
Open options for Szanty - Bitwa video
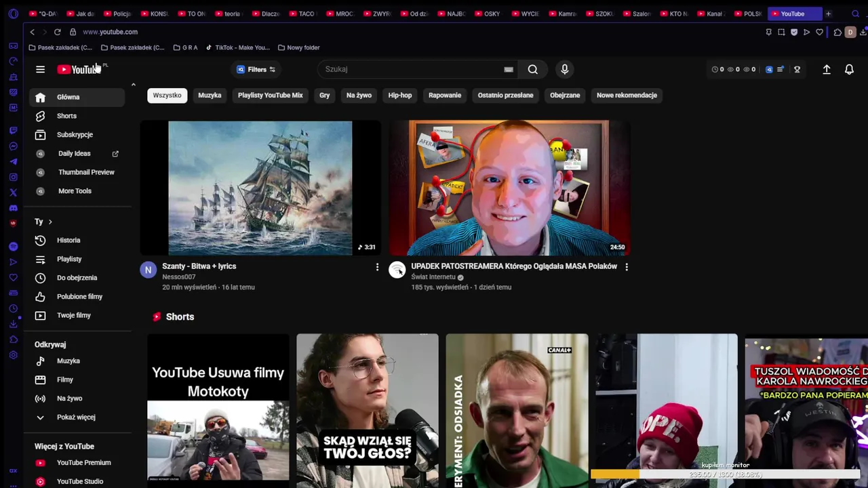pos(377,267)
